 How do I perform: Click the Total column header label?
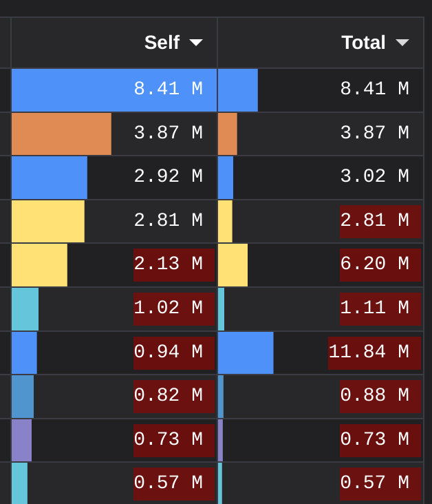[x=363, y=43]
